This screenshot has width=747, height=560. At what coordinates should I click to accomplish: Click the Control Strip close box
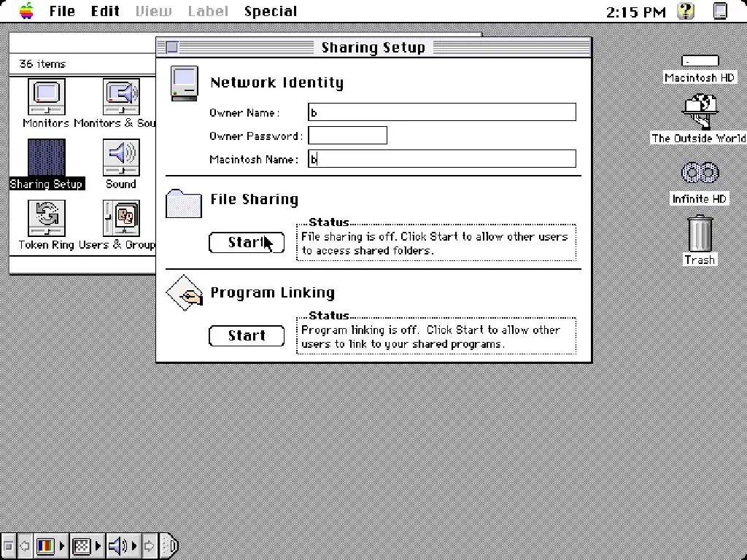[x=7, y=545]
